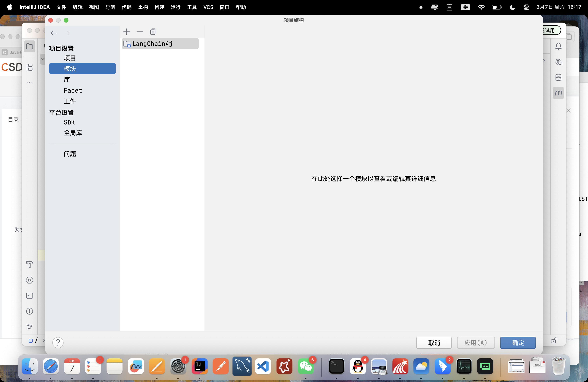Screen dimensions: 588x382
Task: Open Database tool window icon
Action: coord(558,78)
